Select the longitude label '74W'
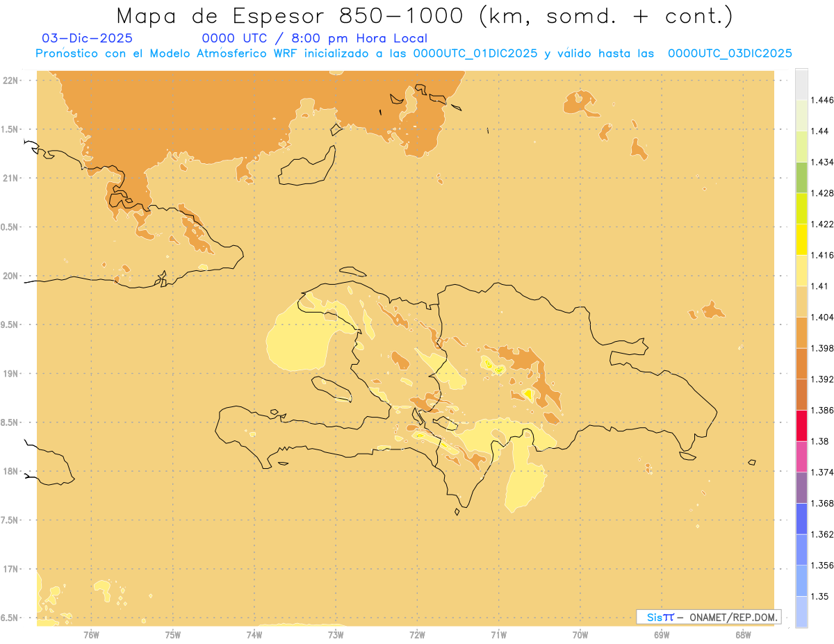834x644 pixels. (254, 634)
